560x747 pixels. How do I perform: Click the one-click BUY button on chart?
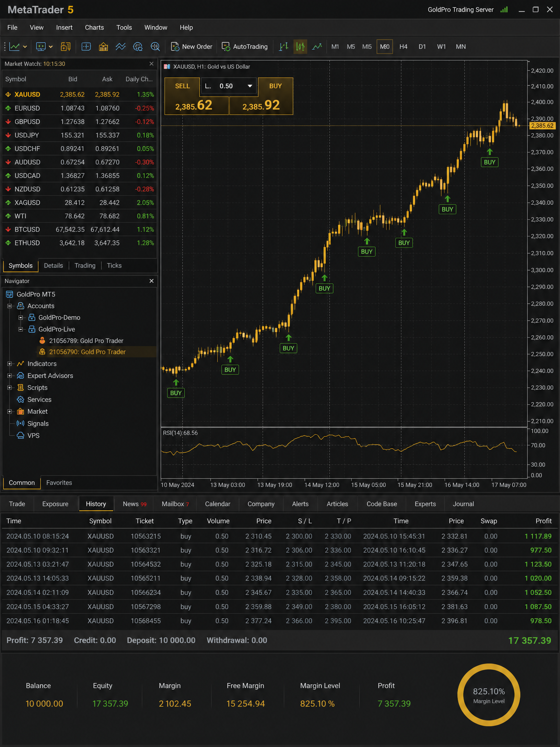click(x=275, y=86)
